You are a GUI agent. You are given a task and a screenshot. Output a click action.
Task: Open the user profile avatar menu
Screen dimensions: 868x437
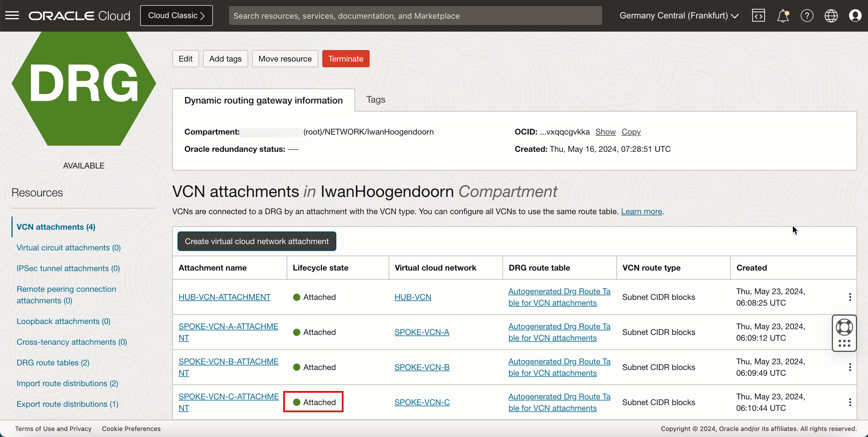855,16
